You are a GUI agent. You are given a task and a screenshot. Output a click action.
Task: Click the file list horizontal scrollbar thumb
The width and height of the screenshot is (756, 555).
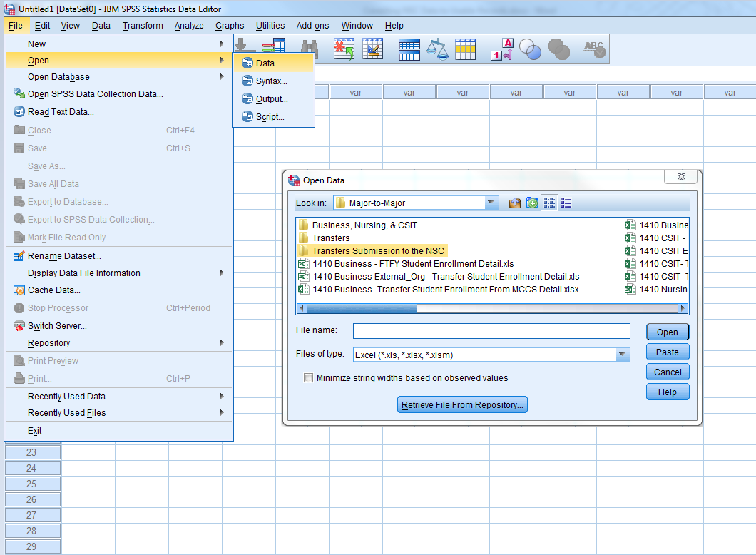(x=362, y=308)
